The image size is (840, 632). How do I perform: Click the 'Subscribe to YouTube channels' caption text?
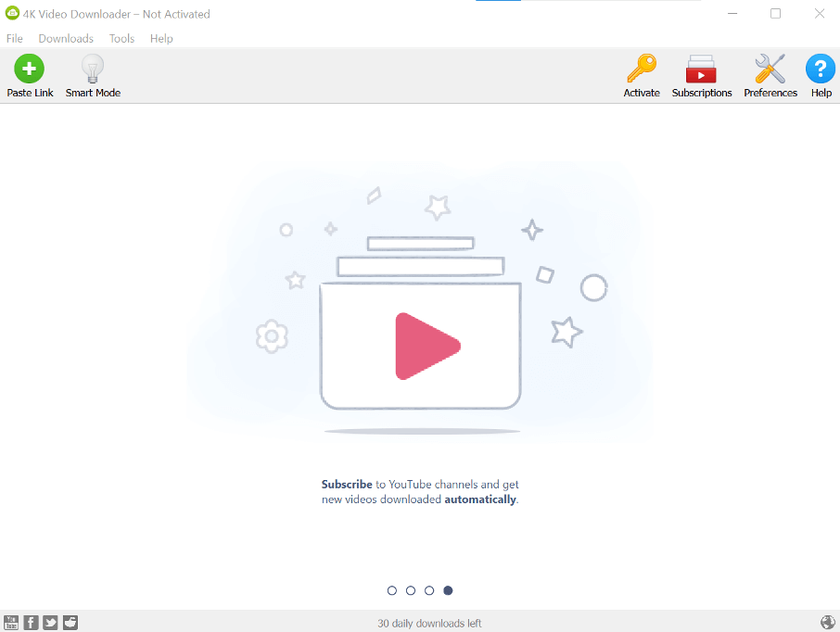click(420, 492)
